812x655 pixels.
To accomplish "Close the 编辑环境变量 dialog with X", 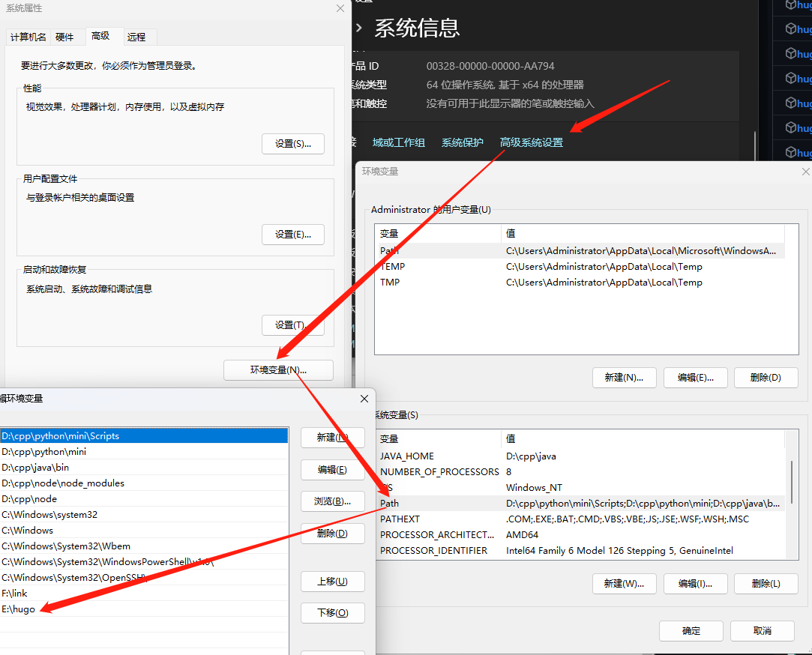I will click(x=364, y=399).
